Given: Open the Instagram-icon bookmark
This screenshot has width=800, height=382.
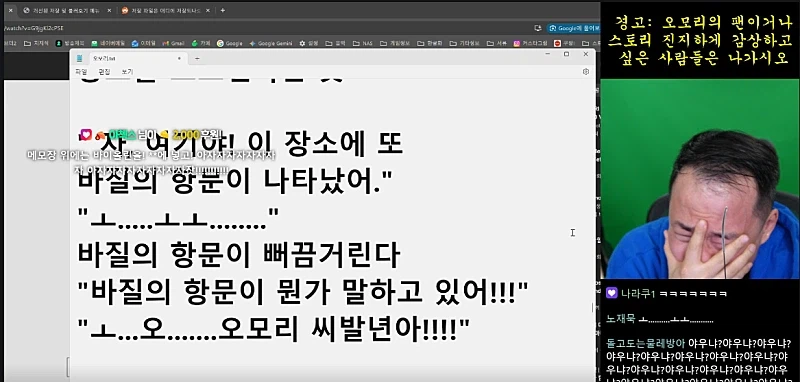Looking at the screenshot, I should [530, 43].
